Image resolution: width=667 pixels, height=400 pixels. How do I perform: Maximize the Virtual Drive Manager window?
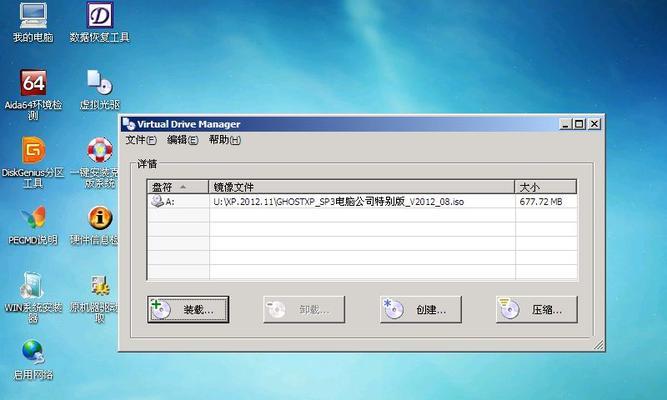[579, 124]
